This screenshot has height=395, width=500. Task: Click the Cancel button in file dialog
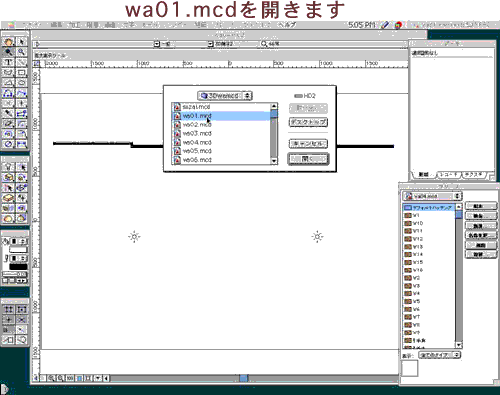[x=308, y=144]
